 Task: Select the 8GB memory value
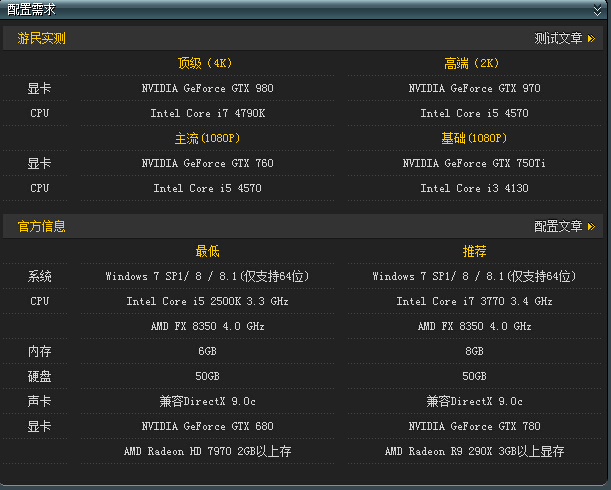pos(474,351)
